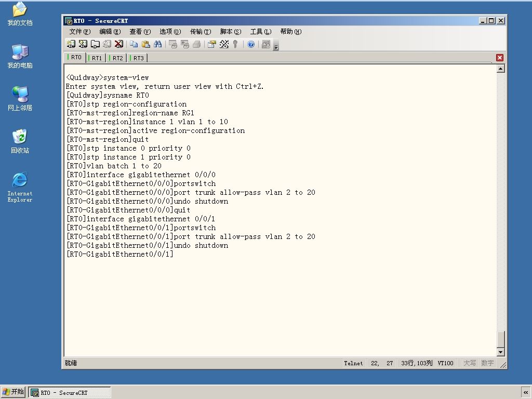Switch to the RT1 session tab
This screenshot has width=532, height=399.
(96, 58)
